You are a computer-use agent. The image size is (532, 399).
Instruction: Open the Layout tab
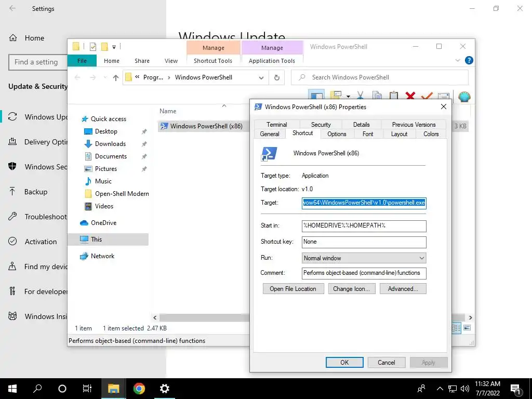point(399,134)
